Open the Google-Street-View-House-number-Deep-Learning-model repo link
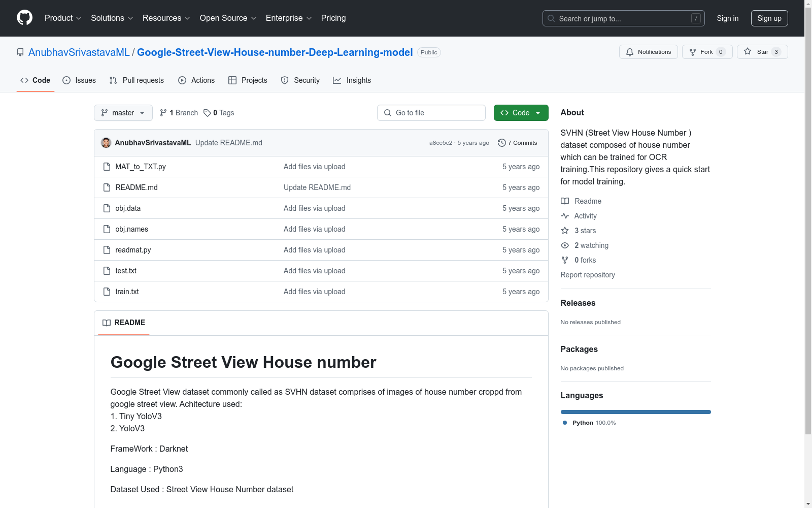This screenshot has height=508, width=812. pyautogui.click(x=275, y=52)
